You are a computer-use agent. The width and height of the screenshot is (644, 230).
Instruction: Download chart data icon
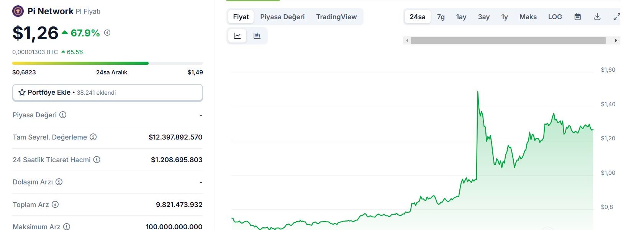(597, 17)
